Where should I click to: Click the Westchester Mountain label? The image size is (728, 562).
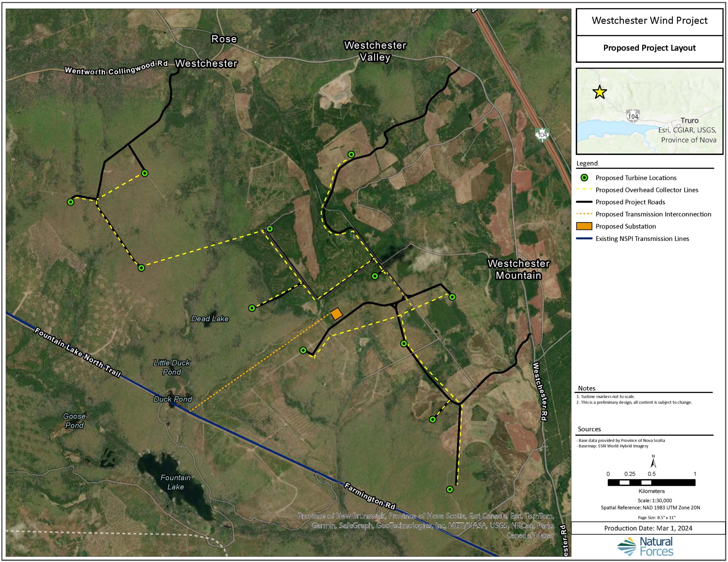[518, 269]
